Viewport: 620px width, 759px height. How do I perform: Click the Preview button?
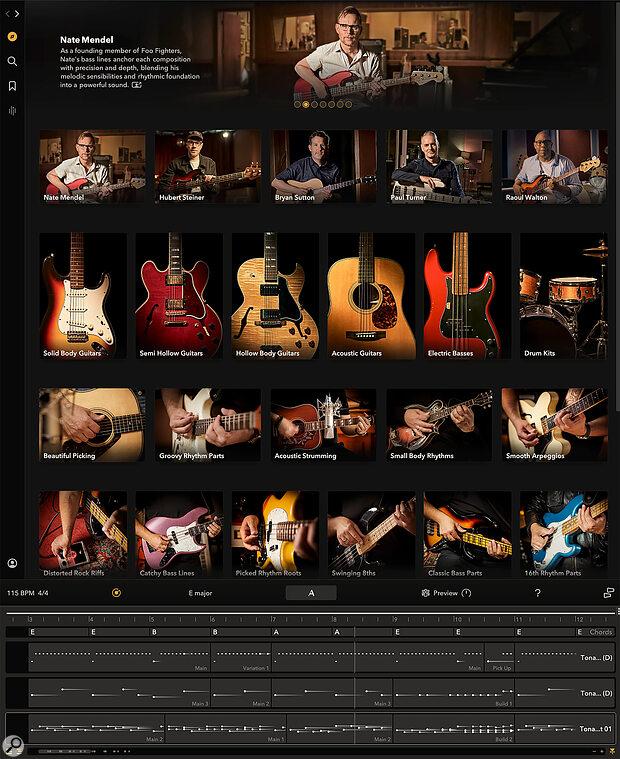(x=445, y=593)
